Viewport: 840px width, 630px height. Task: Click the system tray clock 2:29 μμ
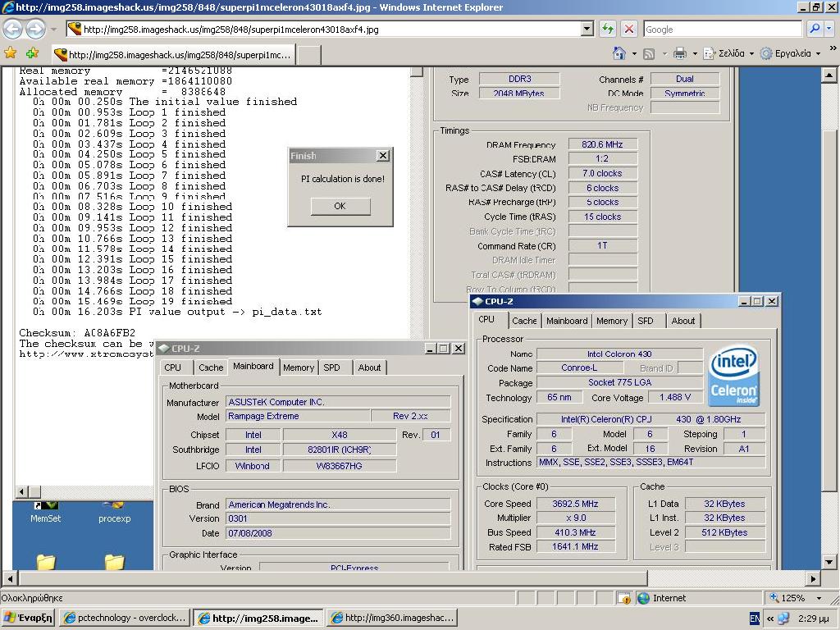click(x=814, y=619)
